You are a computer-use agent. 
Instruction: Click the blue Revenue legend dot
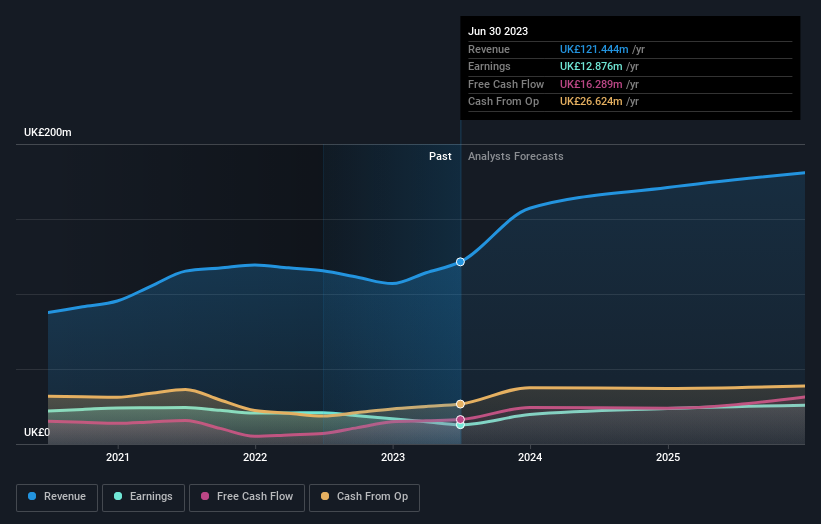pos(32,496)
